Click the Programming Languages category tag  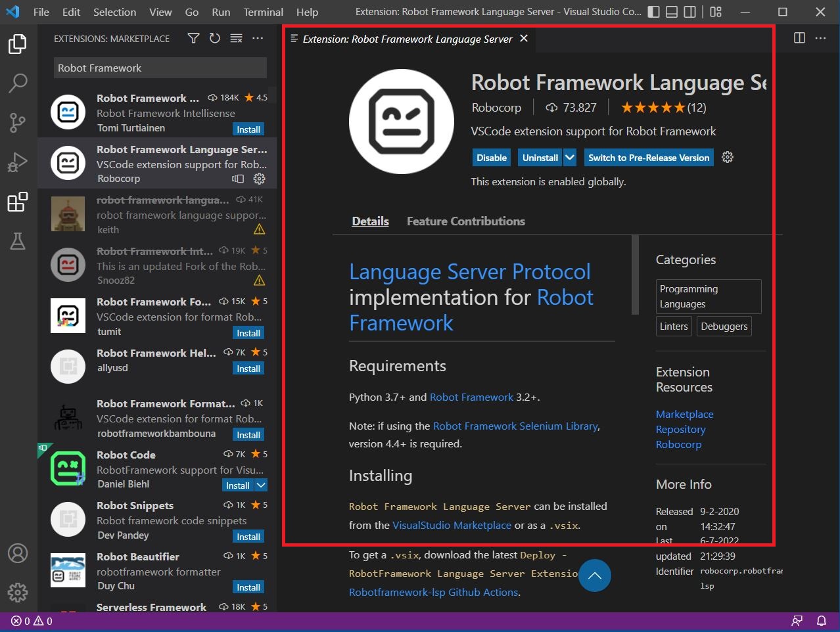tap(709, 296)
